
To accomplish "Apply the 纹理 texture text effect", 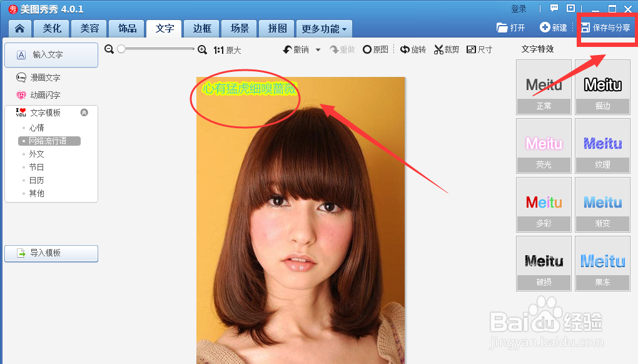I will 602,146.
